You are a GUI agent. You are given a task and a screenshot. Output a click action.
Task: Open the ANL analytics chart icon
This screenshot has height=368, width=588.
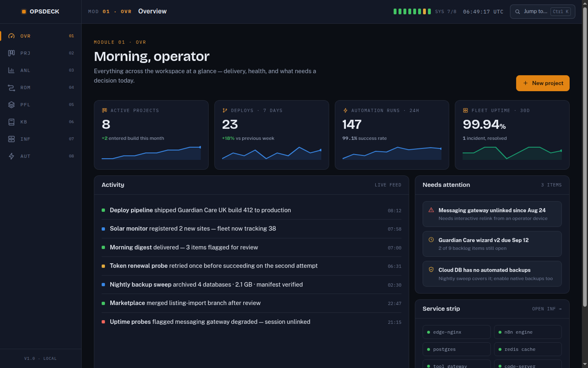click(11, 70)
